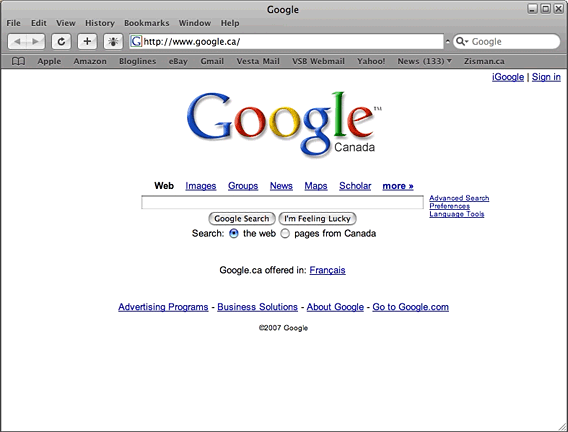Go back with the left arrow button
568x432 pixels.
[x=17, y=42]
